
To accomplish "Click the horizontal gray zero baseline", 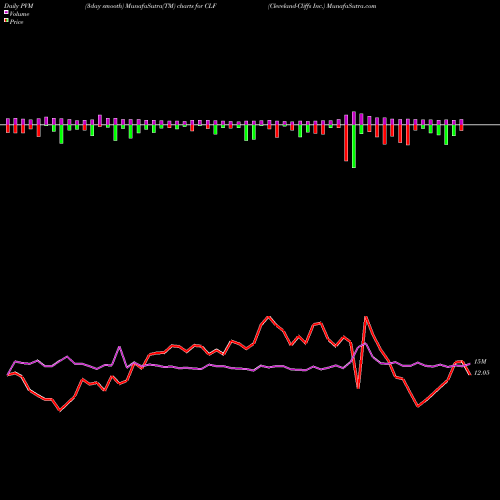I will (250, 125).
